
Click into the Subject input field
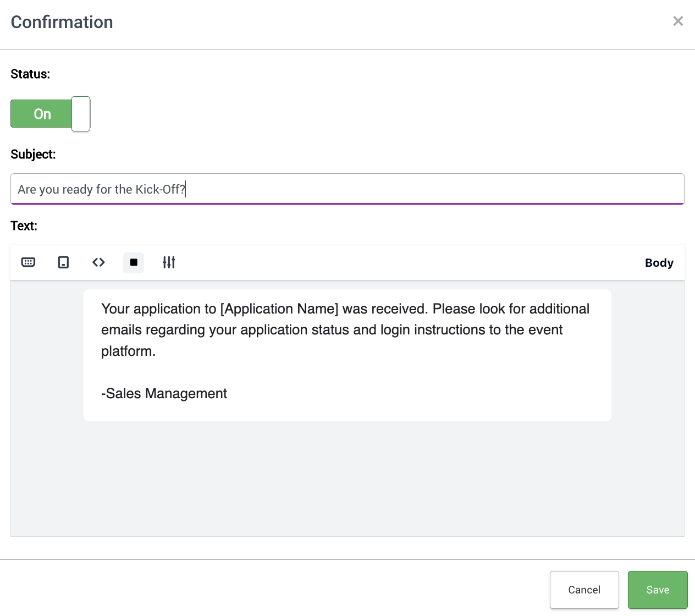(385, 189)
